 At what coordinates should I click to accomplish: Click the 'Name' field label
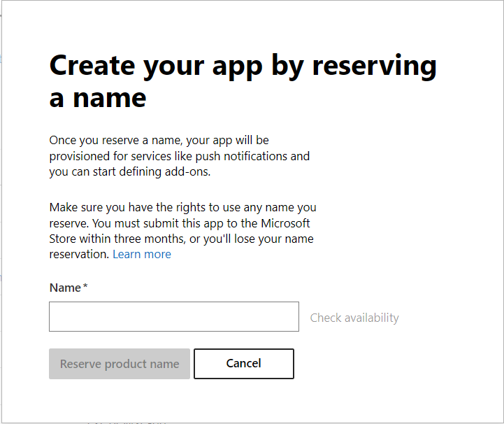[65, 288]
